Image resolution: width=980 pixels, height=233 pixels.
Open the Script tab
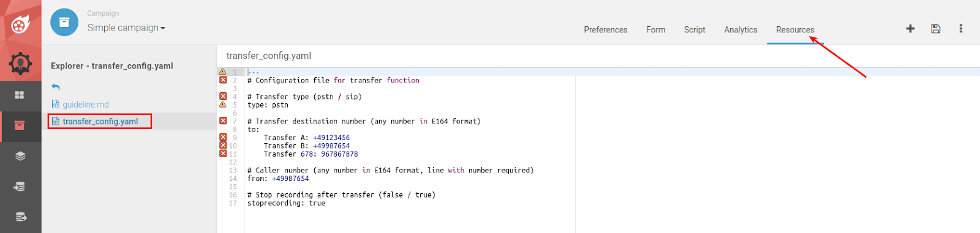pyautogui.click(x=695, y=29)
